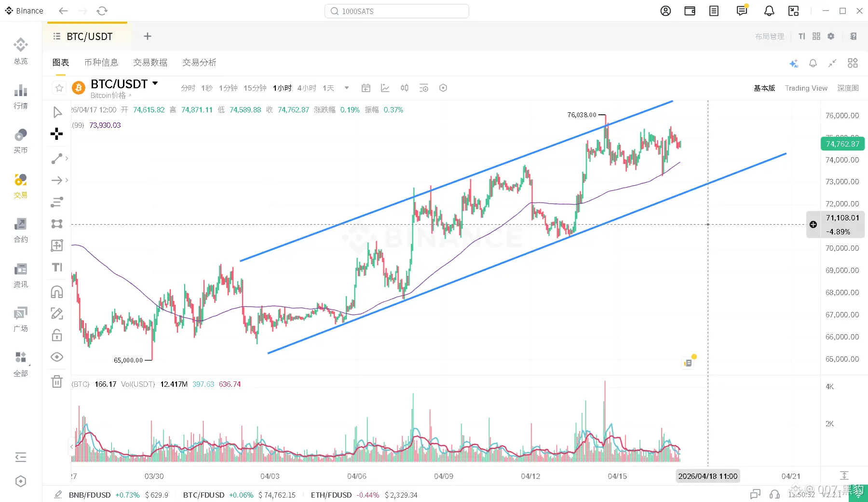Open the 布局管理 layout management link

pyautogui.click(x=770, y=37)
